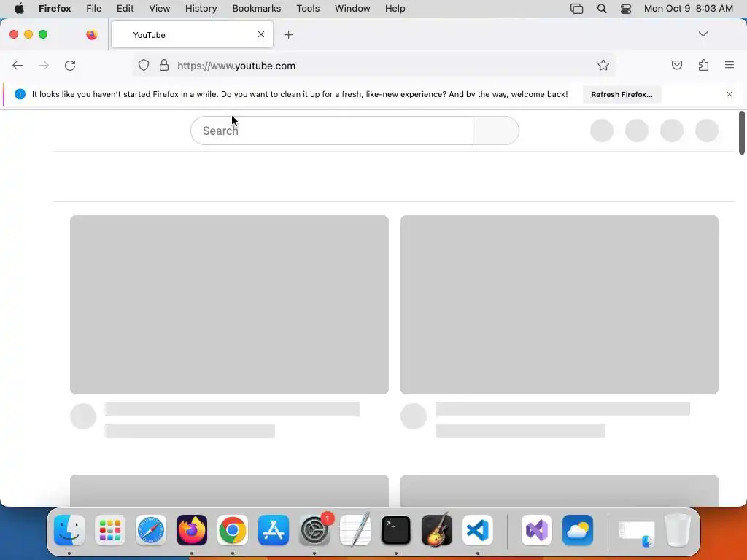Click the recent files stack in Dock

click(x=636, y=533)
